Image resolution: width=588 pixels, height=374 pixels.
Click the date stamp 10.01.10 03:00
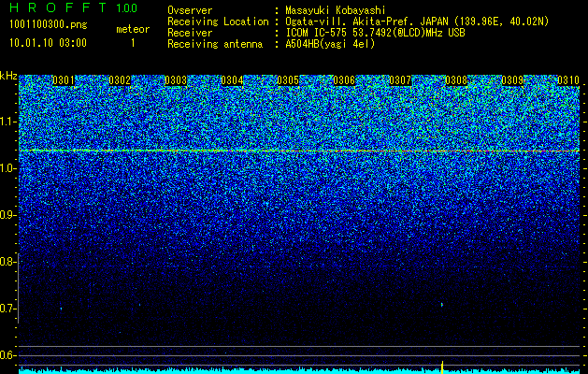click(48, 43)
